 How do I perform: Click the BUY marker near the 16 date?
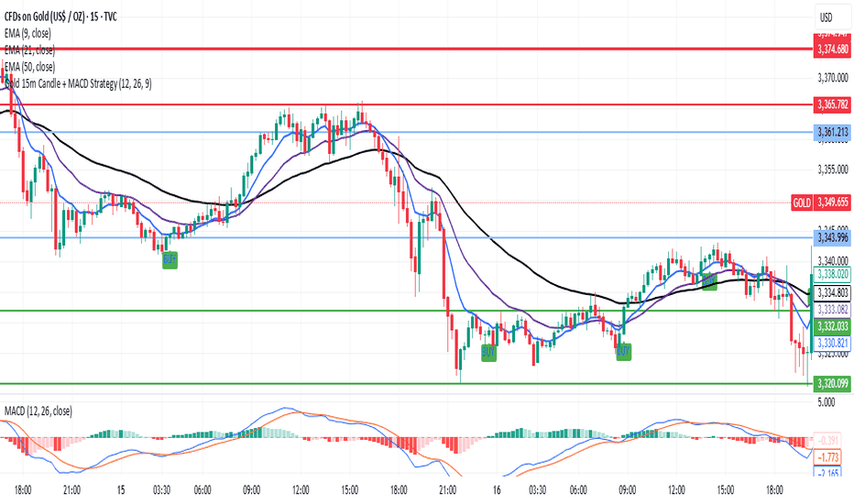(x=488, y=353)
